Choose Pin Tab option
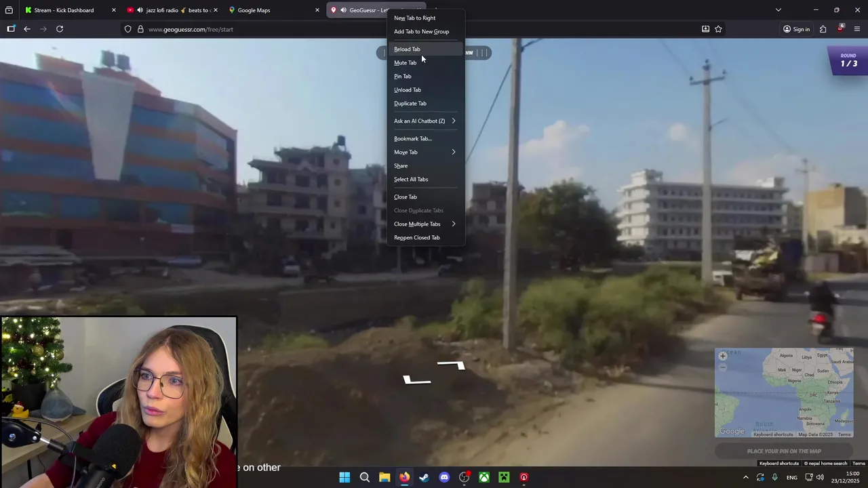Image resolution: width=868 pixels, height=488 pixels. pos(426,76)
